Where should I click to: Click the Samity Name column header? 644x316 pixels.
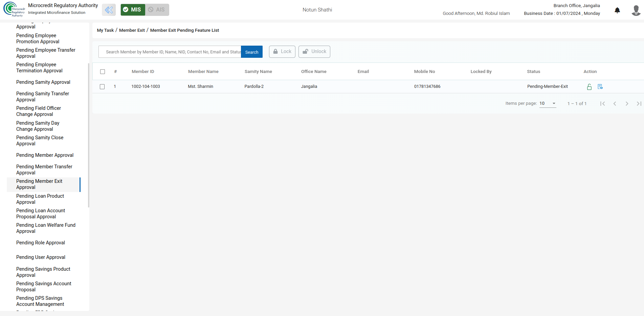click(x=258, y=72)
